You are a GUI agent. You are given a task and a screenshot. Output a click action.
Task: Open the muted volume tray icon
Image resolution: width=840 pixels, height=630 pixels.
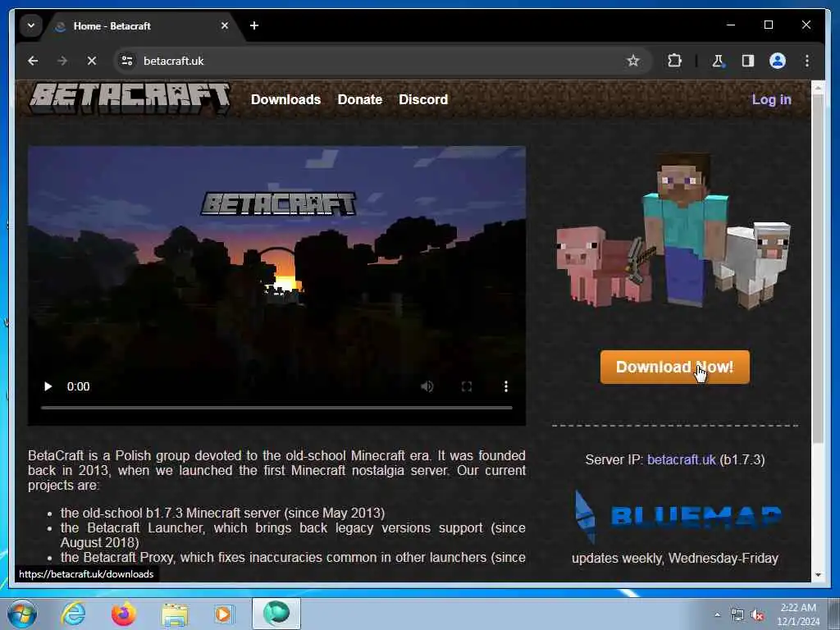pyautogui.click(x=757, y=614)
